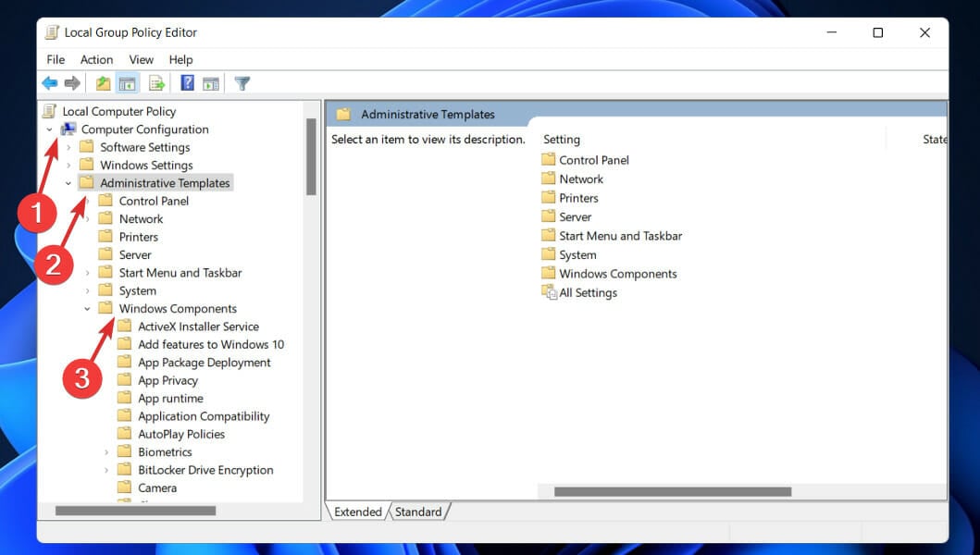Viewport: 980px width, 555px height.
Task: Select Application Compatibility tree item
Action: pyautogui.click(x=204, y=416)
